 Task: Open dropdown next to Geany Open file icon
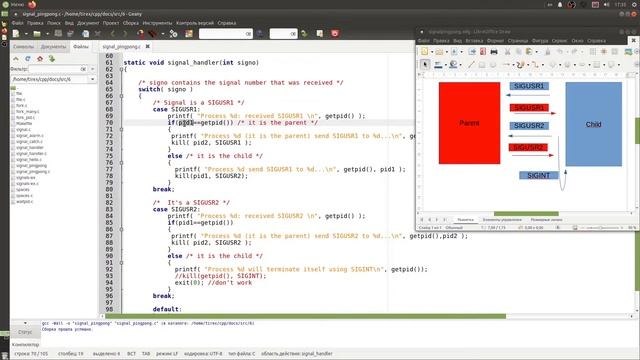[47, 34]
